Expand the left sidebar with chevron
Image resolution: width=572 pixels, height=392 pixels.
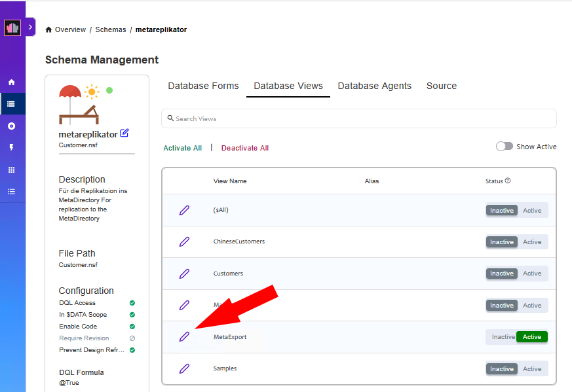(x=30, y=27)
